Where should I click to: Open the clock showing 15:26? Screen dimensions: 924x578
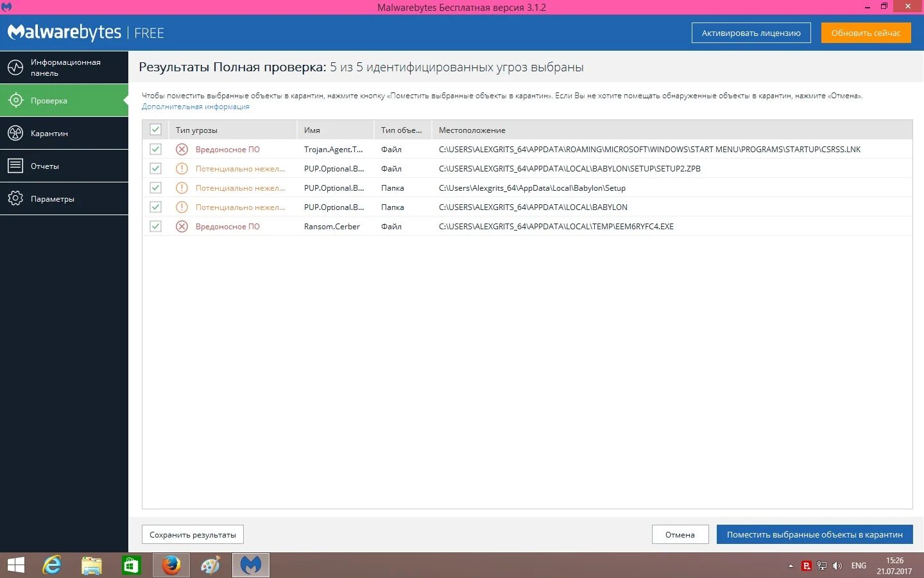tap(894, 566)
